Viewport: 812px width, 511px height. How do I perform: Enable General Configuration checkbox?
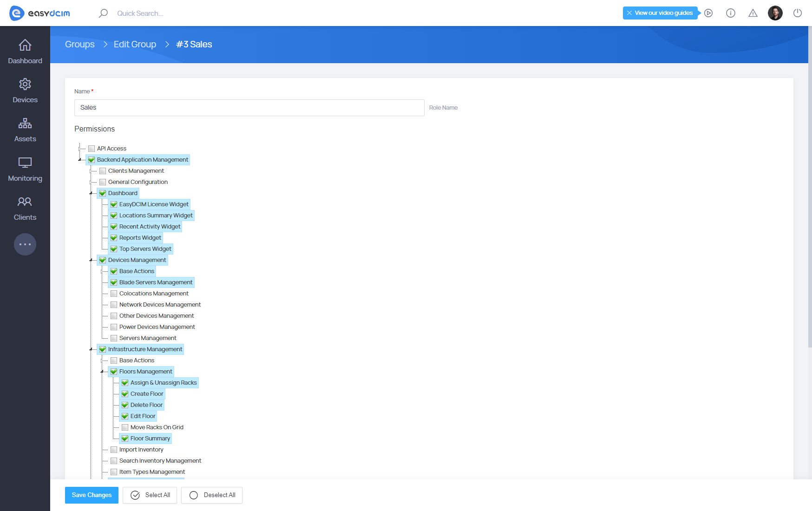(x=103, y=182)
